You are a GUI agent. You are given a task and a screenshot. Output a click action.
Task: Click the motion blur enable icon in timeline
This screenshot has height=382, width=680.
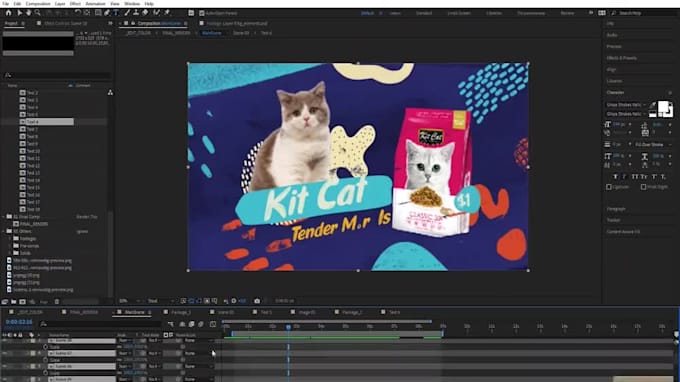pos(201,324)
